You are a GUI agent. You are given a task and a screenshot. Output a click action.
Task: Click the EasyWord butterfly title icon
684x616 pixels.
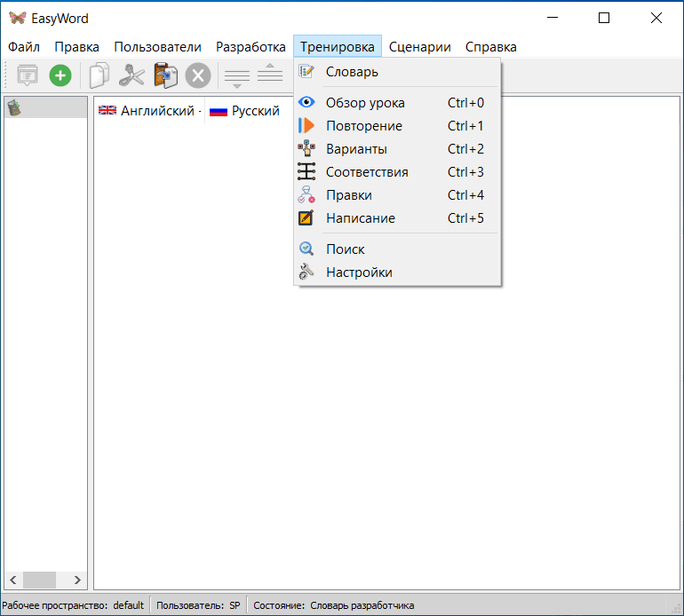18,18
